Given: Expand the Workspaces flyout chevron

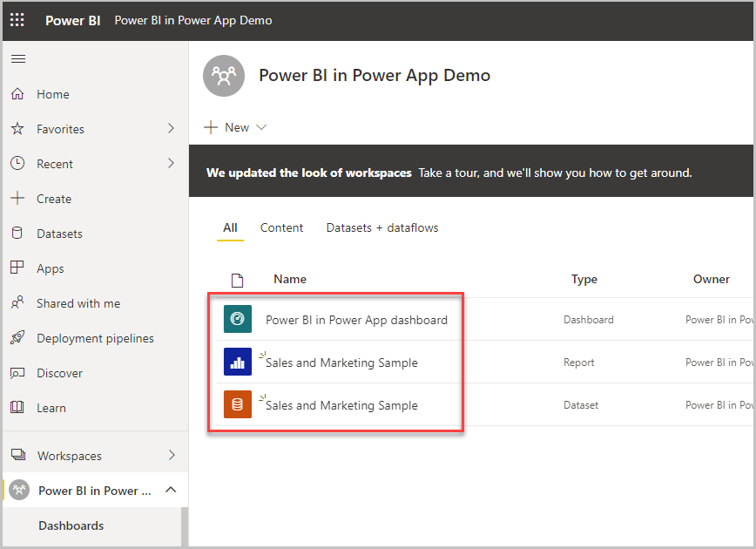Looking at the screenshot, I should tap(171, 456).
